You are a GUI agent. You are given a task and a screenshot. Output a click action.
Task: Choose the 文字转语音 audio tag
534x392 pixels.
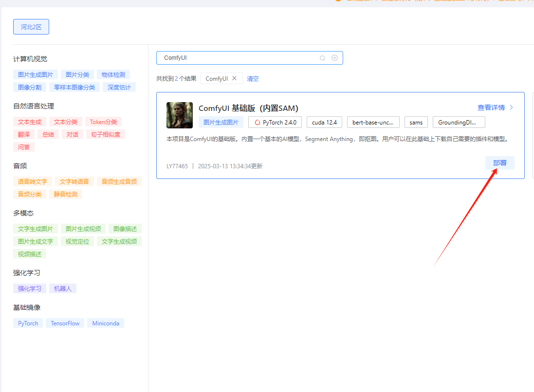[74, 182]
